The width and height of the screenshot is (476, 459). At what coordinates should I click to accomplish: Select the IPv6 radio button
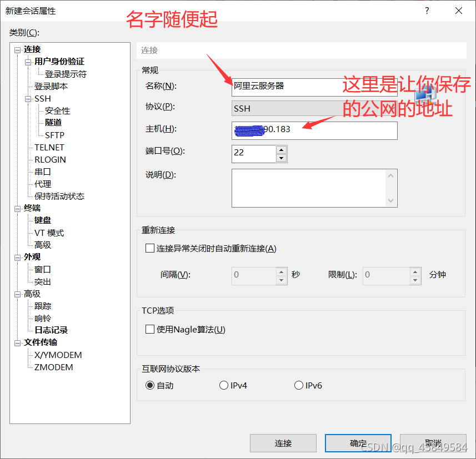[299, 385]
